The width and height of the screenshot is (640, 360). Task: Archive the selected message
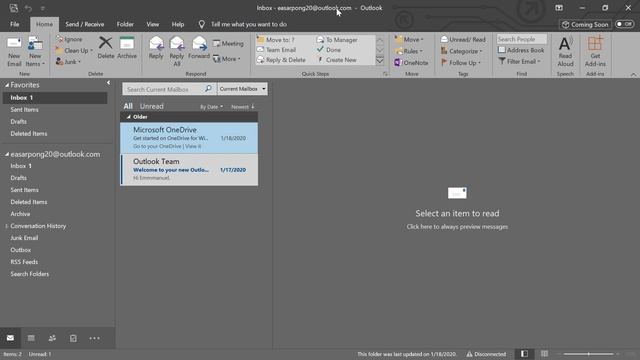tap(127, 48)
